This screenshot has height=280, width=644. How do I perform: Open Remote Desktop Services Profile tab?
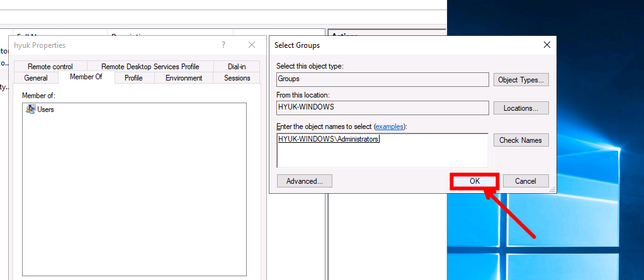pyautogui.click(x=150, y=67)
